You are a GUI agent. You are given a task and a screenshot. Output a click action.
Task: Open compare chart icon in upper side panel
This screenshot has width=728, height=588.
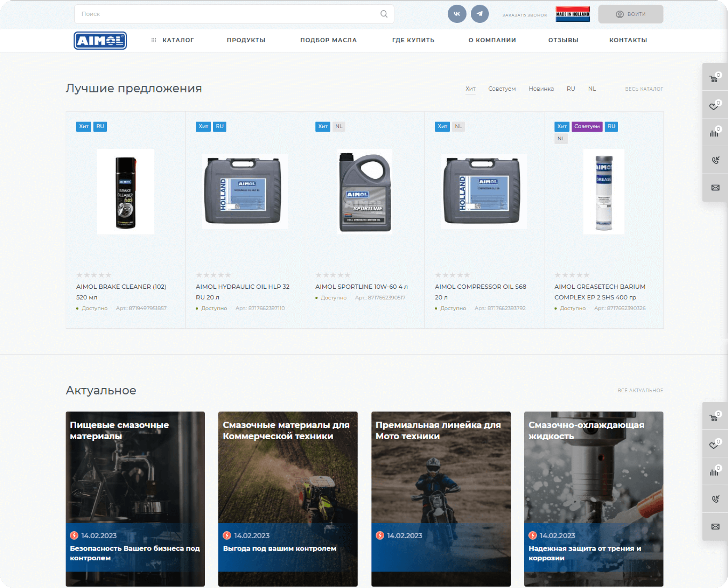(714, 133)
